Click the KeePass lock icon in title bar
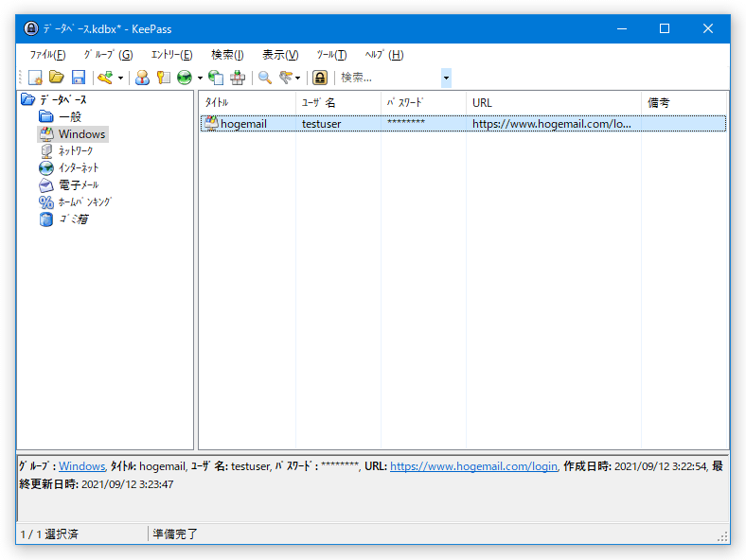 31,28
